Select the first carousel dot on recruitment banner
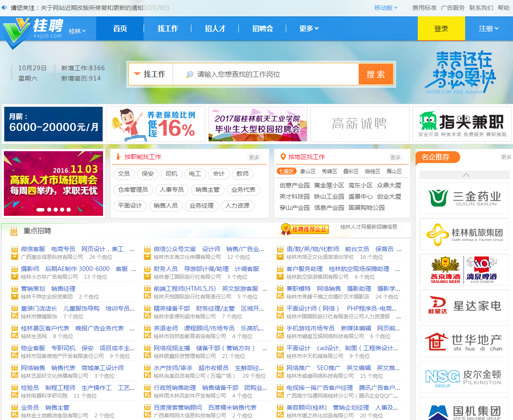 click(x=41, y=210)
